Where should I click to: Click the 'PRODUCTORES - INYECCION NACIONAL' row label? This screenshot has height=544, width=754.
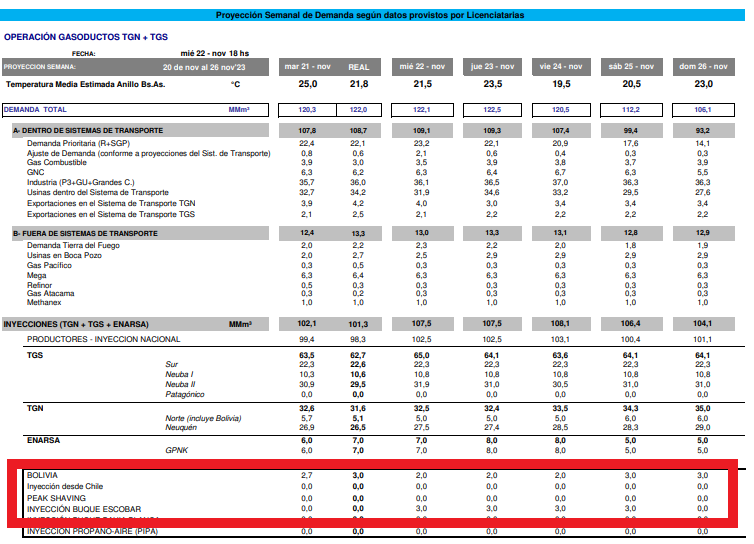(105, 339)
